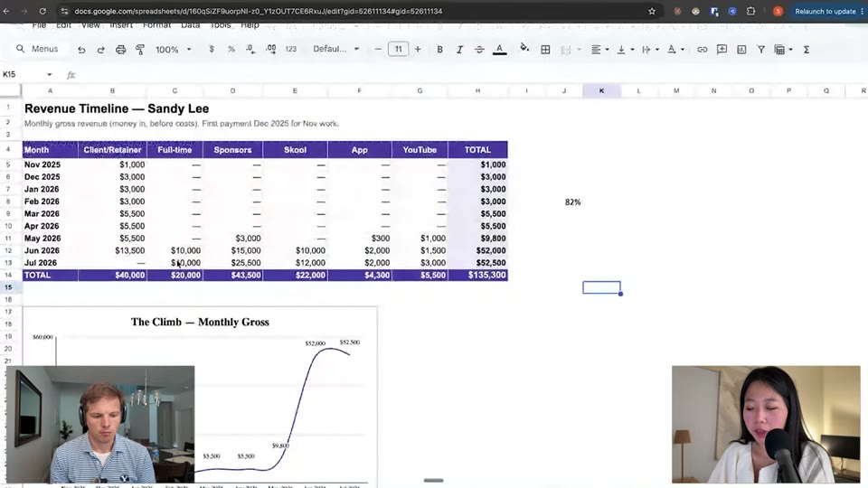Click the Print icon

tap(120, 49)
